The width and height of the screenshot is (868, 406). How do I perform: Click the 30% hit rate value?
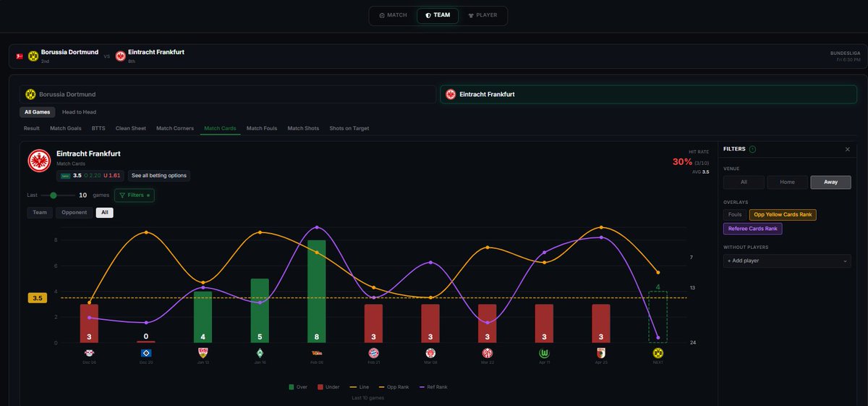(682, 162)
